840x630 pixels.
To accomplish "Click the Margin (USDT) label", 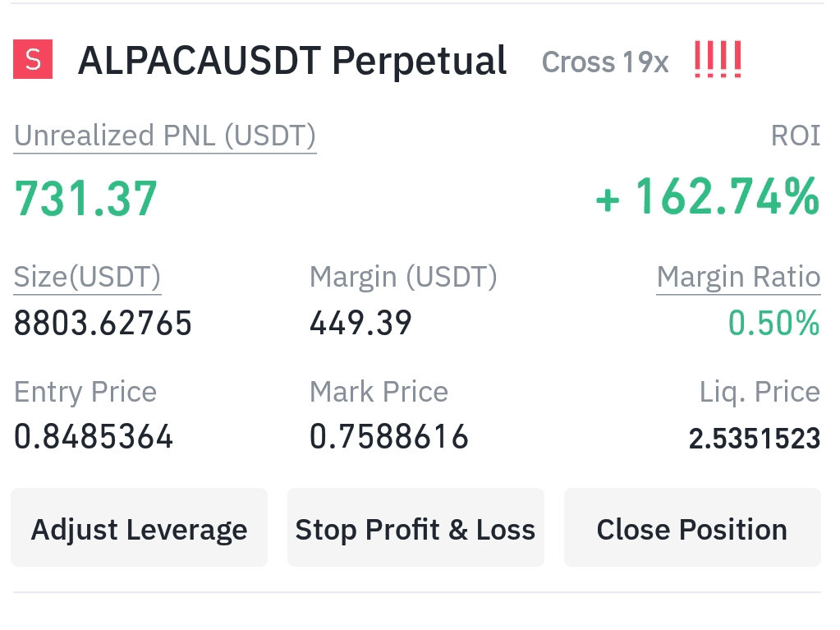I will pos(403,278).
